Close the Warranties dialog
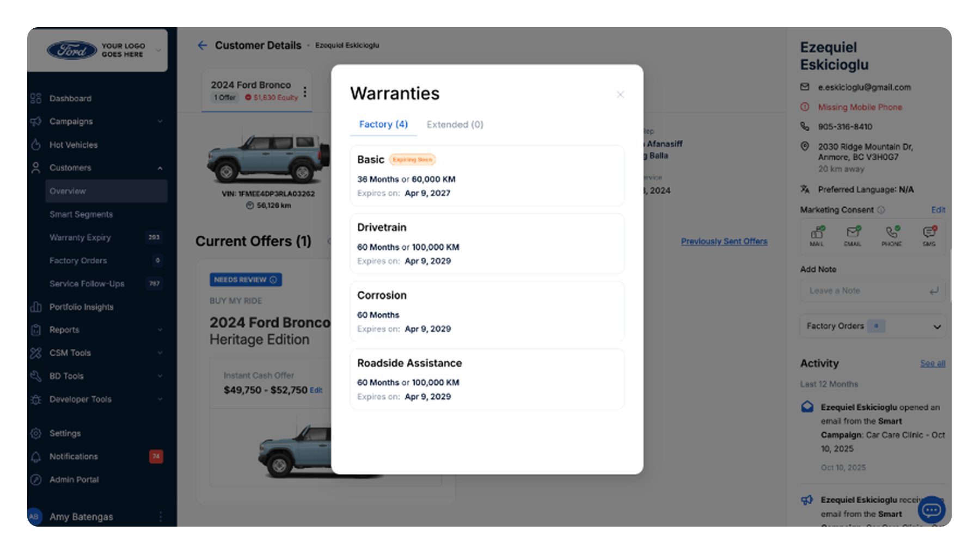 pos(620,95)
